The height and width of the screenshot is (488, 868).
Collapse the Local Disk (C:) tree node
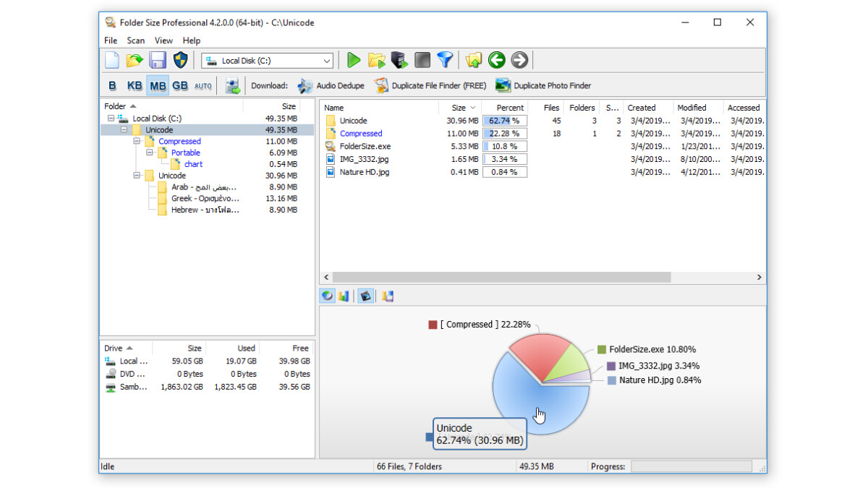pyautogui.click(x=111, y=119)
